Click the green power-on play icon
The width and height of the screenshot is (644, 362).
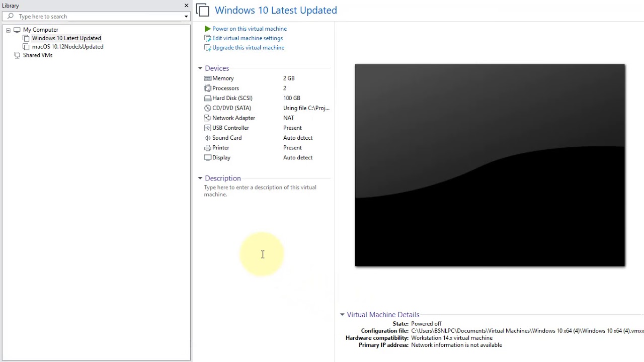207,29
